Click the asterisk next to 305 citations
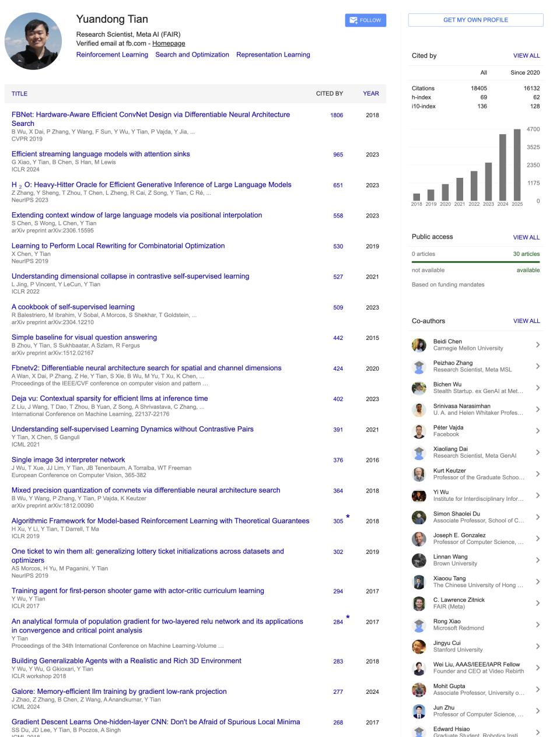 point(348,517)
